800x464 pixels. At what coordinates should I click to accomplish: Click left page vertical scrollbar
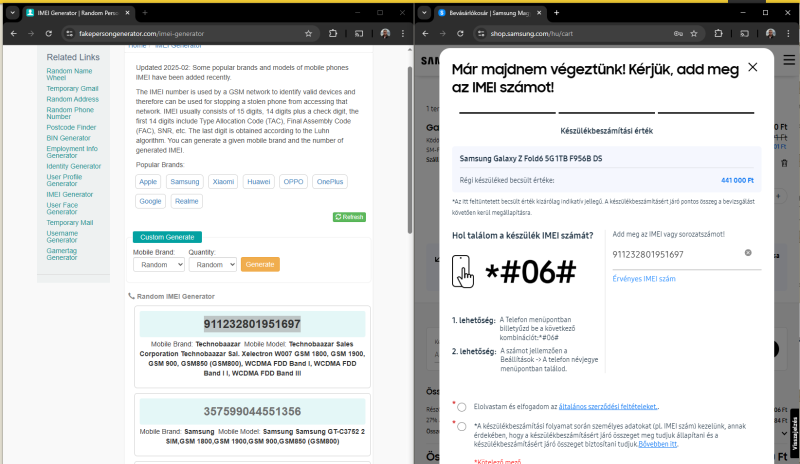point(410,151)
